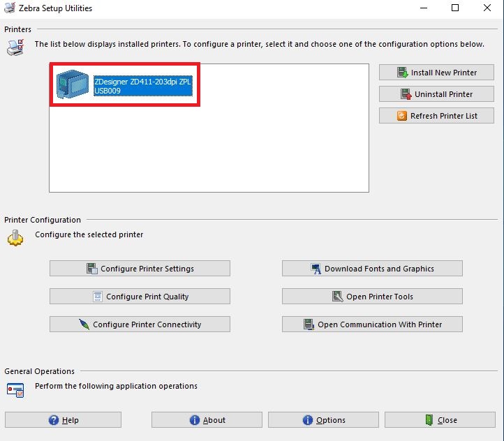Close the window via title bar X
Screen dimensions: 504x441
487,8
